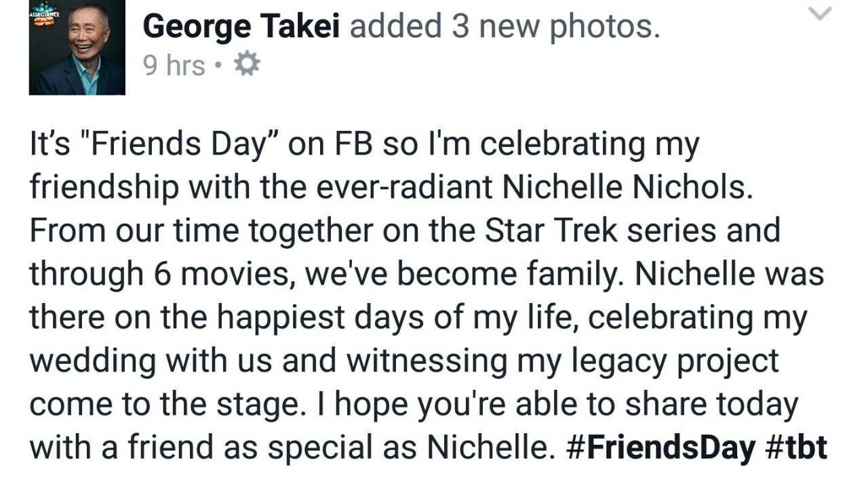This screenshot has height=484, width=868.
Task: Go to George Takei's profile name link
Action: (x=241, y=26)
